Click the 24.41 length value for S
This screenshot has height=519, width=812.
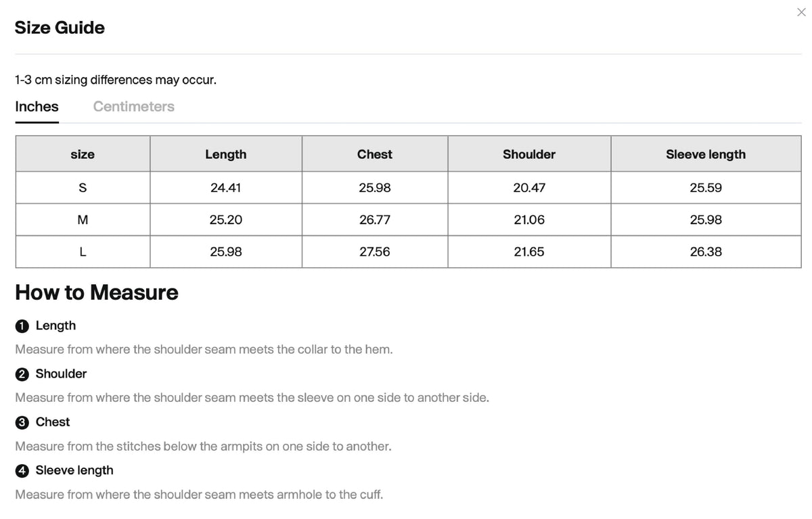coord(226,187)
